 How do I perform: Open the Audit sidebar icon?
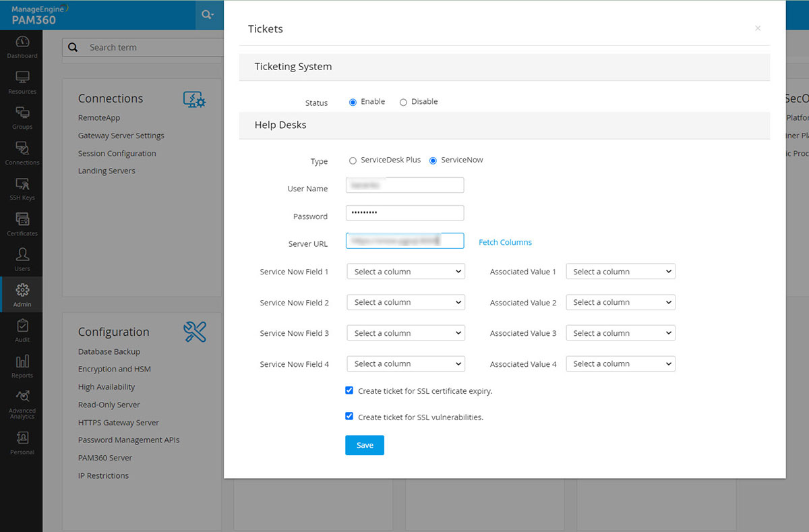[x=22, y=331]
